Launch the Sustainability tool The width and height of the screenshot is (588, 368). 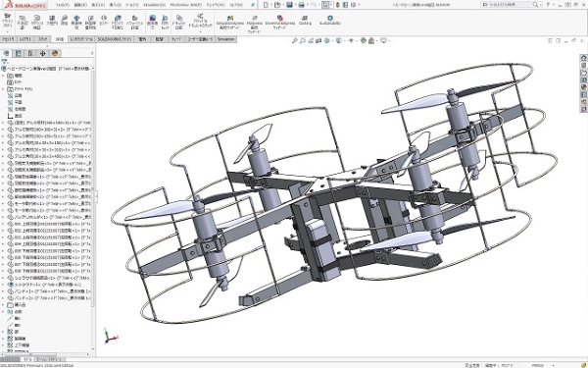tap(330, 21)
